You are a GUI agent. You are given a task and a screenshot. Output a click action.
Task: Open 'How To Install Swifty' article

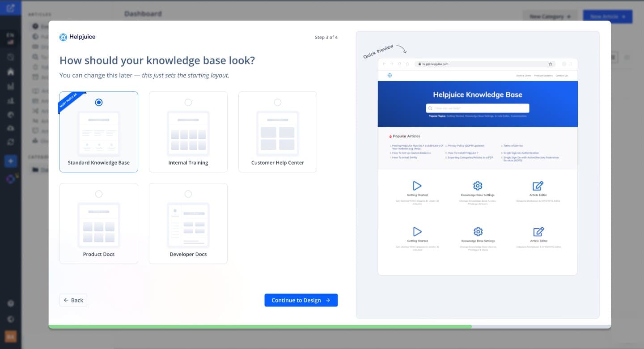(405, 157)
